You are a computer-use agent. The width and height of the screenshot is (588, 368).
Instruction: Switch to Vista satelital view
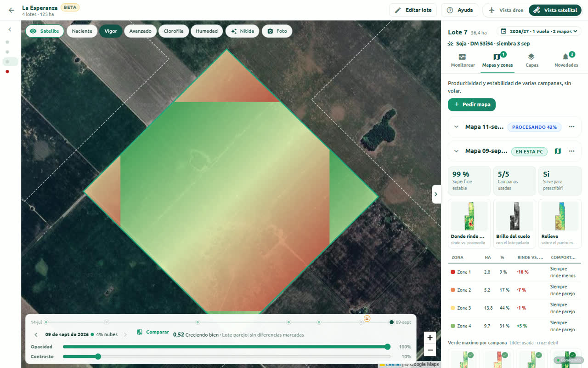[555, 10]
